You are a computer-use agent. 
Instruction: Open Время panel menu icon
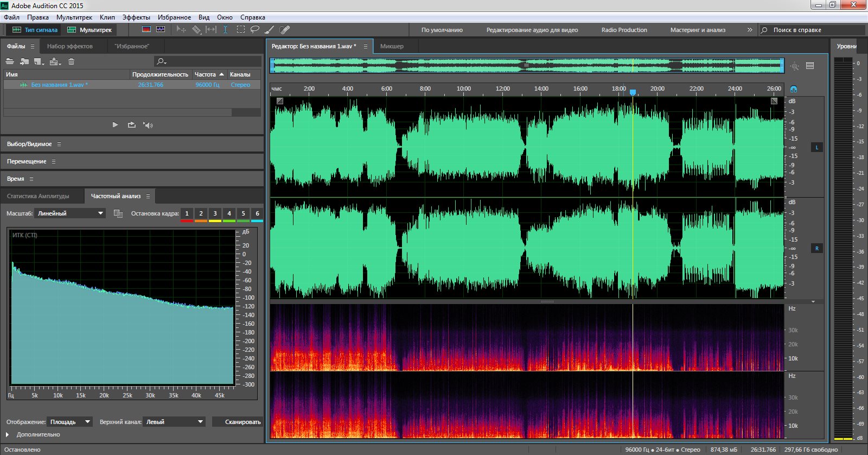[31, 179]
